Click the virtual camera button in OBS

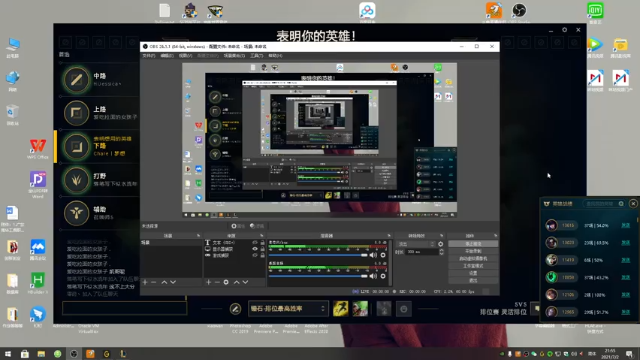tap(473, 258)
